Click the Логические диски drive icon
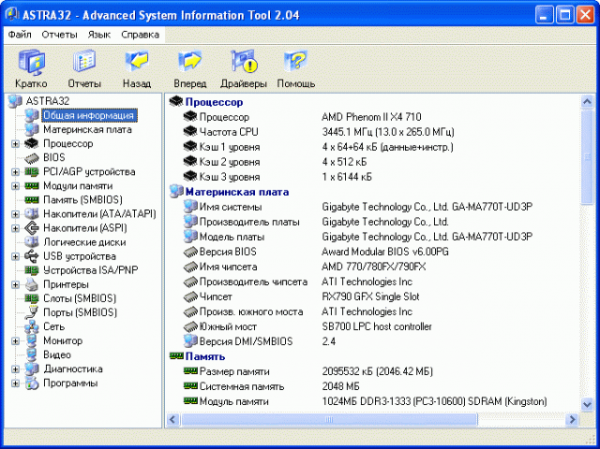The height and width of the screenshot is (449, 600). [x=32, y=242]
